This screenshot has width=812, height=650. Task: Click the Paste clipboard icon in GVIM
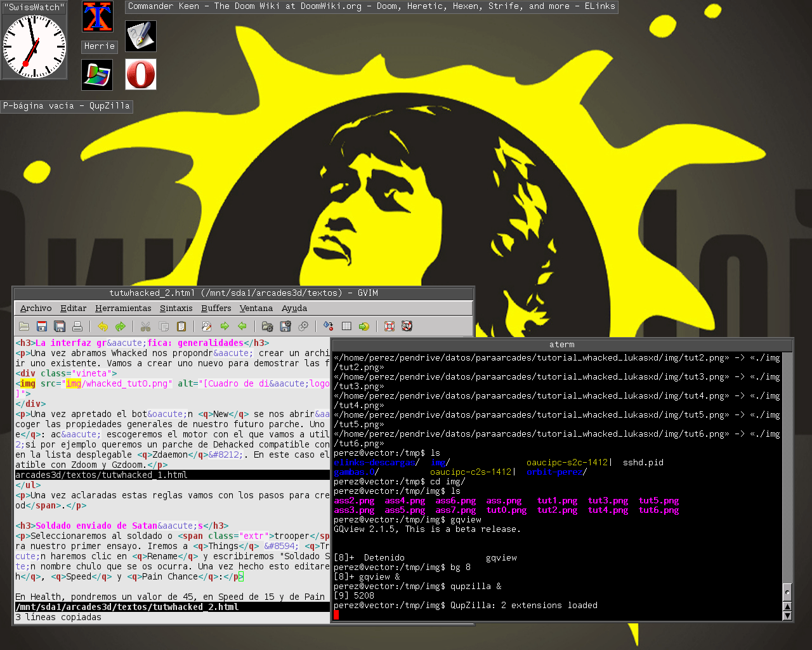(181, 326)
